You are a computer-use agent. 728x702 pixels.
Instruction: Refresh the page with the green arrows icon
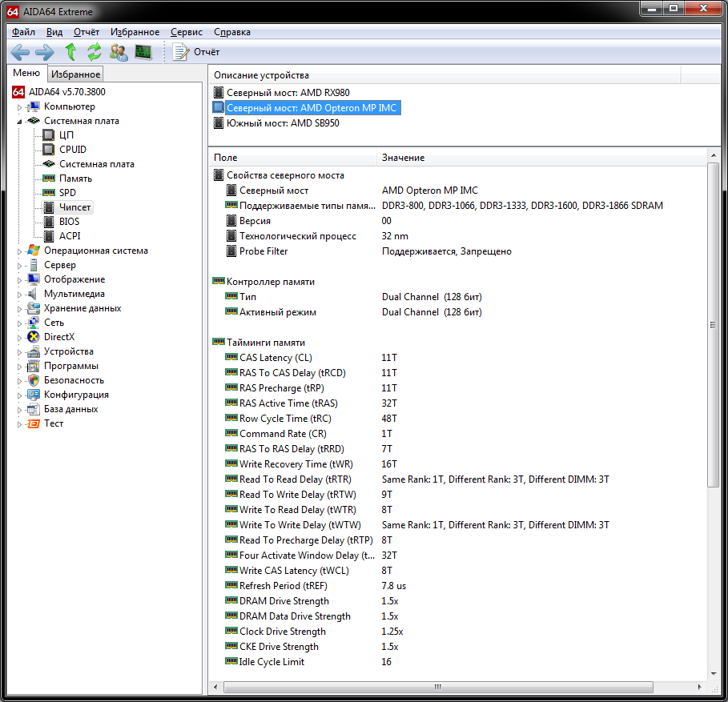[x=95, y=51]
